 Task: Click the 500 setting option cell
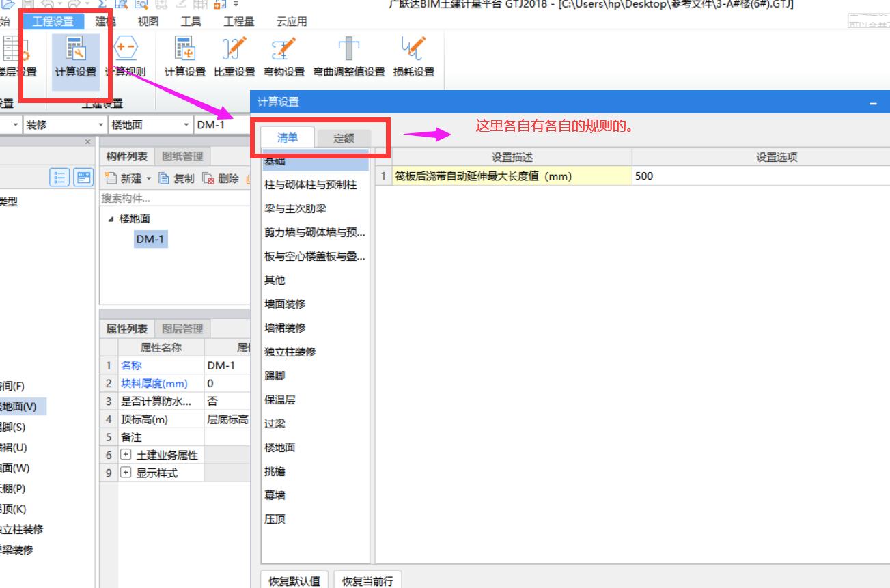(761, 176)
